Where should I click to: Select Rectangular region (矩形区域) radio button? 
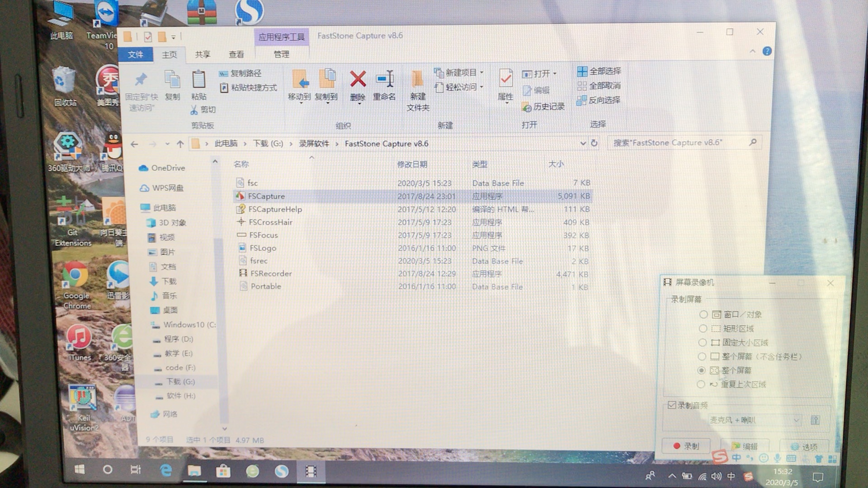click(703, 328)
